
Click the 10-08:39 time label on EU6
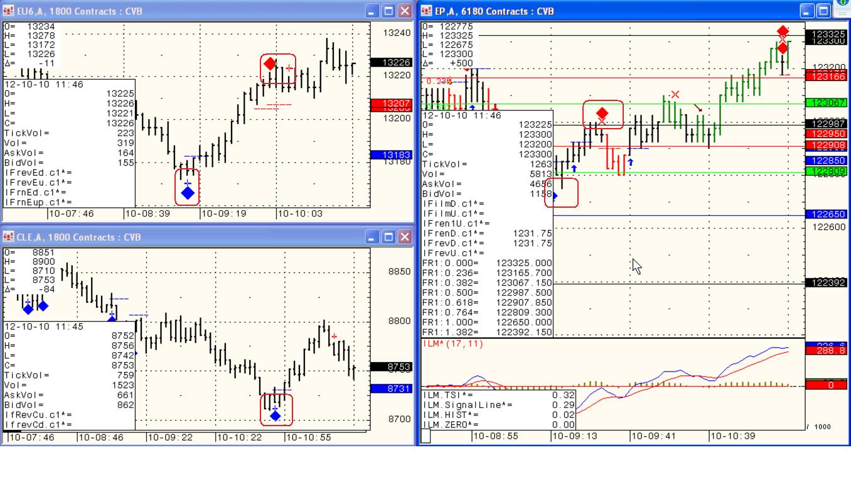click(x=147, y=214)
